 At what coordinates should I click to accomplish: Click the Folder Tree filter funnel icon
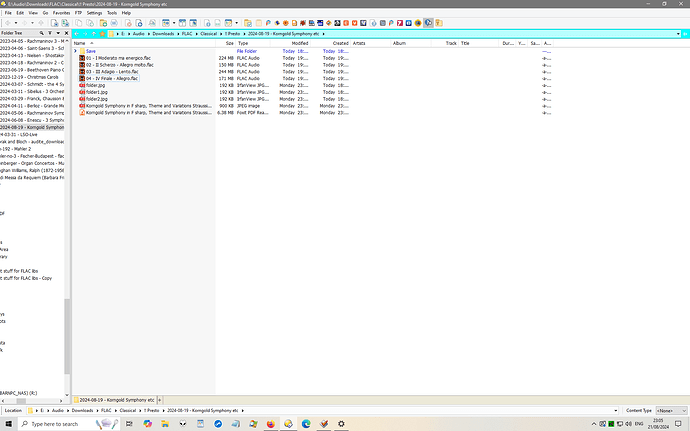tap(50, 33)
